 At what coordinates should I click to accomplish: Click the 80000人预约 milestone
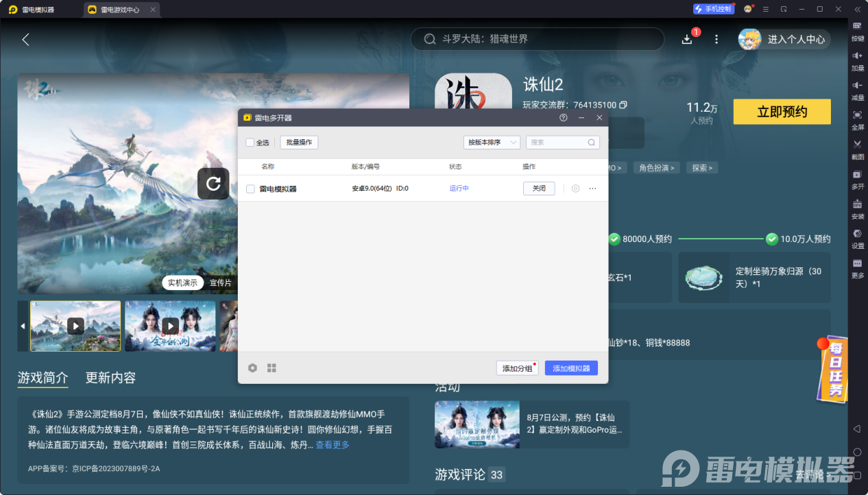click(x=640, y=239)
